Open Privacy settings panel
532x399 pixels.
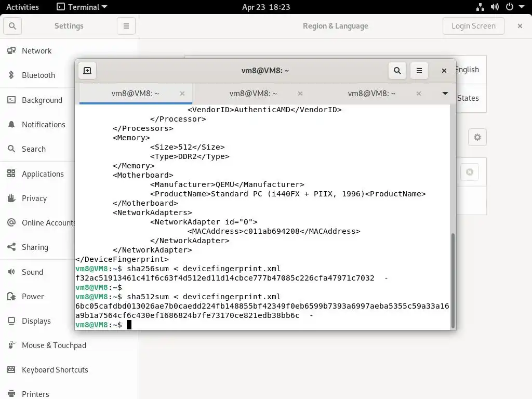pos(37,198)
